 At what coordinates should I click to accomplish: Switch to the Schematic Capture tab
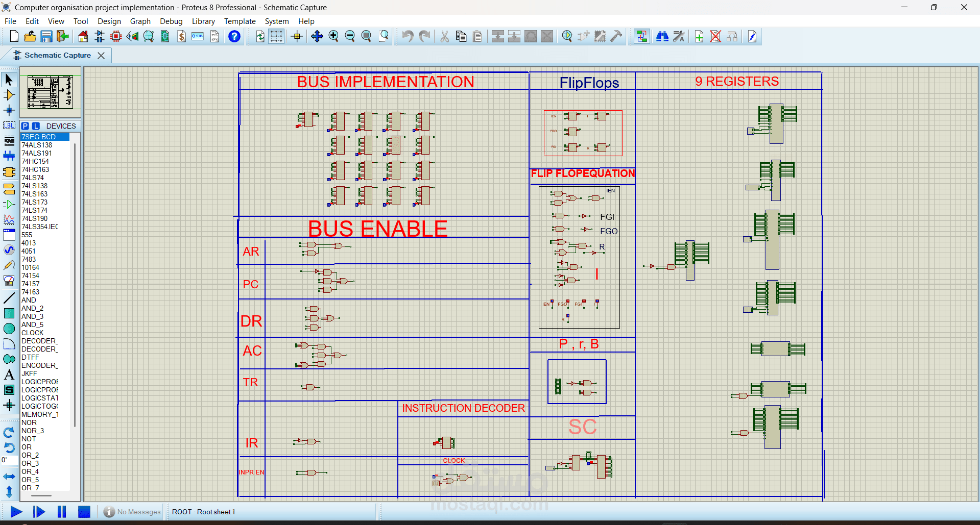57,55
